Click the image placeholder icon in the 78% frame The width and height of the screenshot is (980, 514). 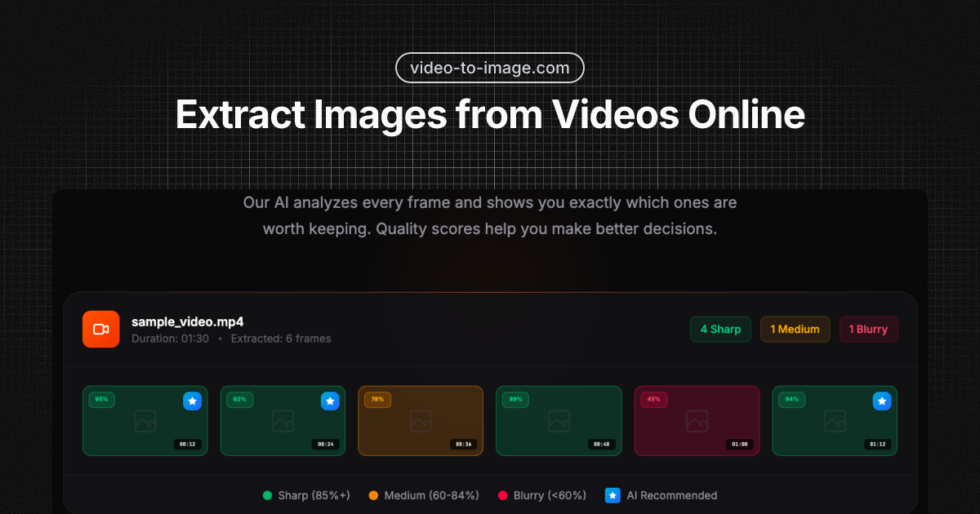click(420, 421)
